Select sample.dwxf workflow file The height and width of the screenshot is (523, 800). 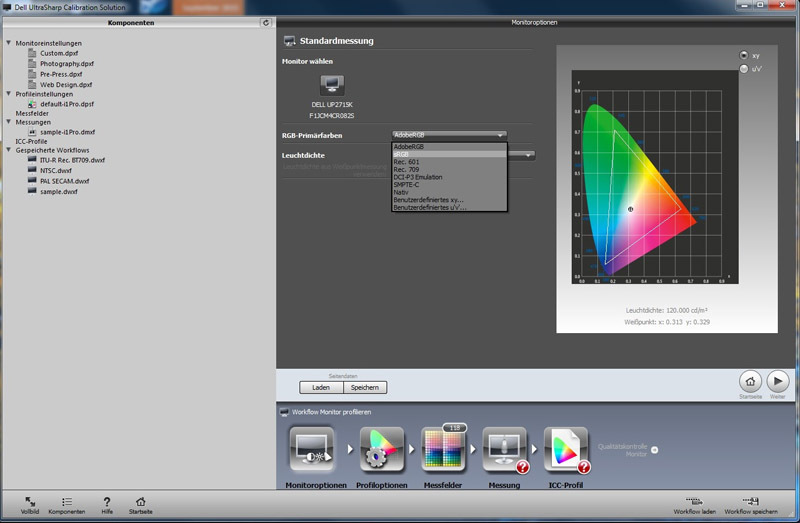click(59, 192)
